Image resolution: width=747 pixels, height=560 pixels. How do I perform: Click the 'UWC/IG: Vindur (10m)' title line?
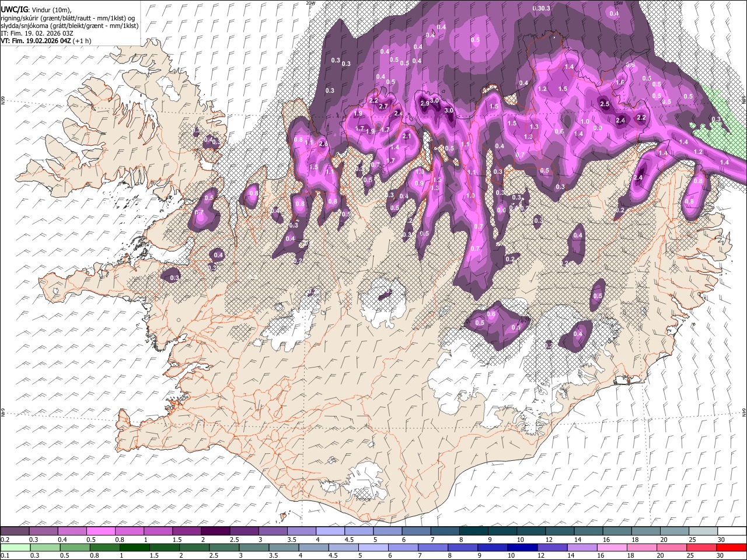coord(36,9)
